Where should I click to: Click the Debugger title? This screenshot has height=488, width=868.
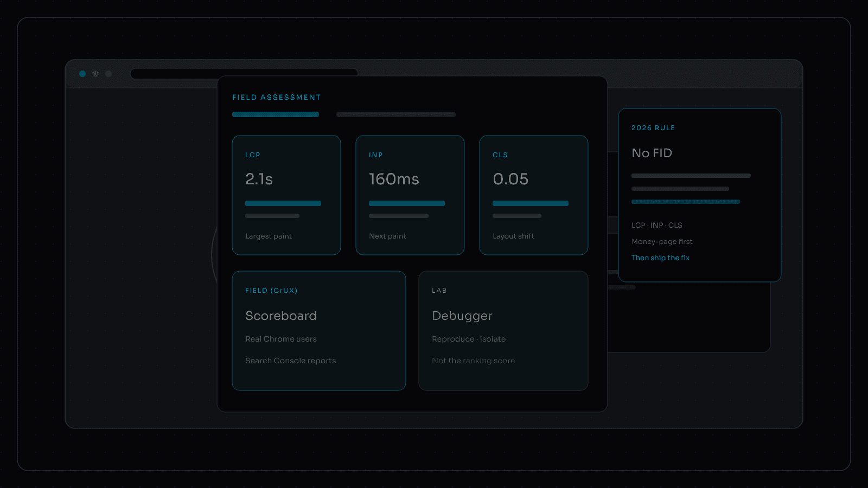pos(462,316)
